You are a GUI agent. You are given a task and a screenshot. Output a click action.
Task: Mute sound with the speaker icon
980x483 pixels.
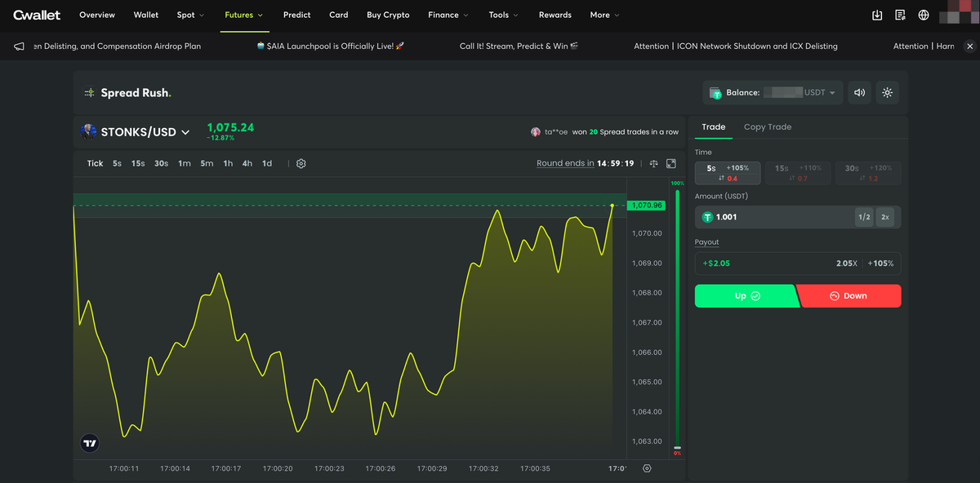pos(859,92)
